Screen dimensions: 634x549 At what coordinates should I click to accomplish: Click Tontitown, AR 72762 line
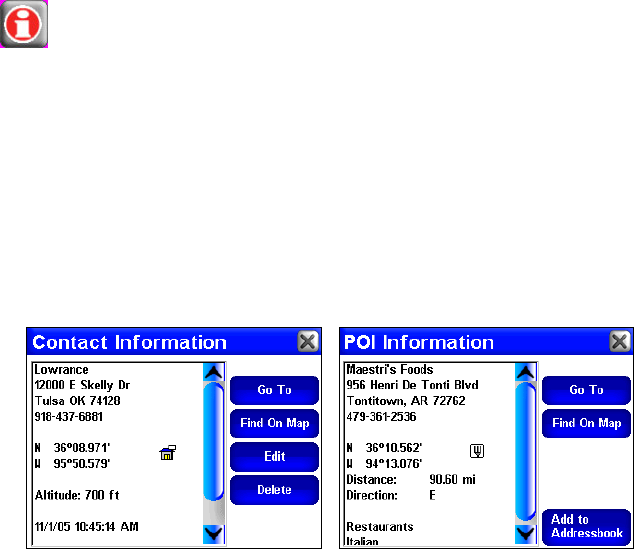coord(406,401)
